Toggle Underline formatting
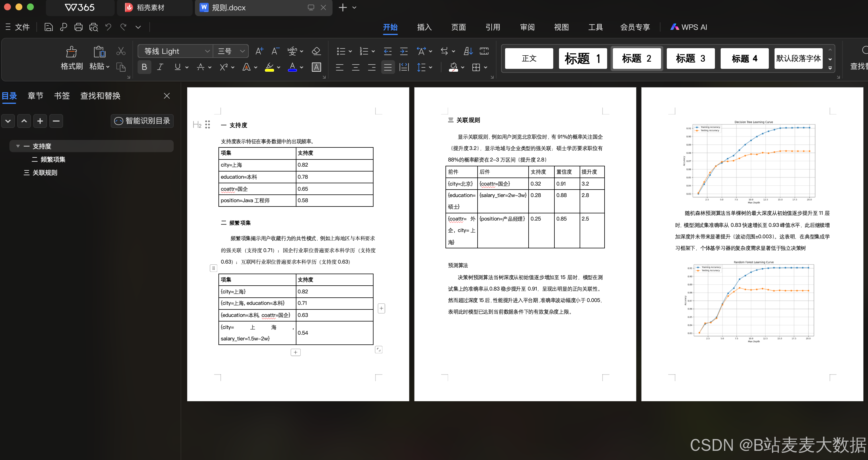The image size is (868, 460). [x=177, y=67]
